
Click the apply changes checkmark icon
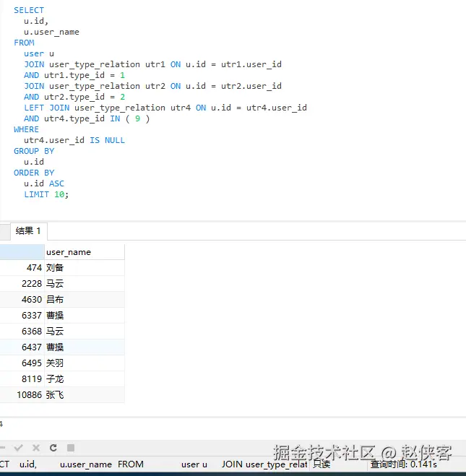click(19, 448)
